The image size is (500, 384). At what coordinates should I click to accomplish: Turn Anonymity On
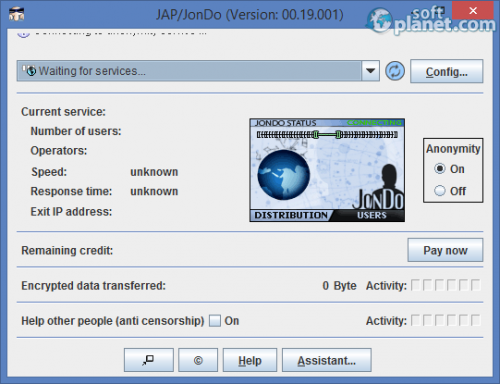(x=440, y=169)
